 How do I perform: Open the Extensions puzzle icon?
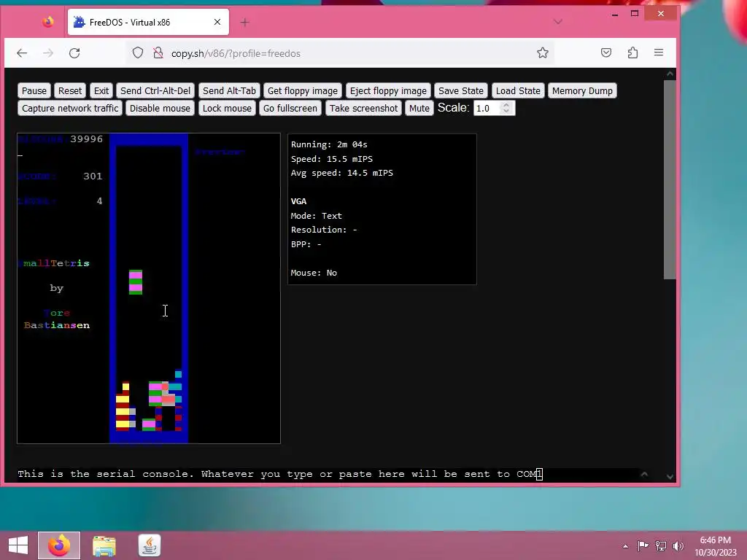[x=632, y=52]
